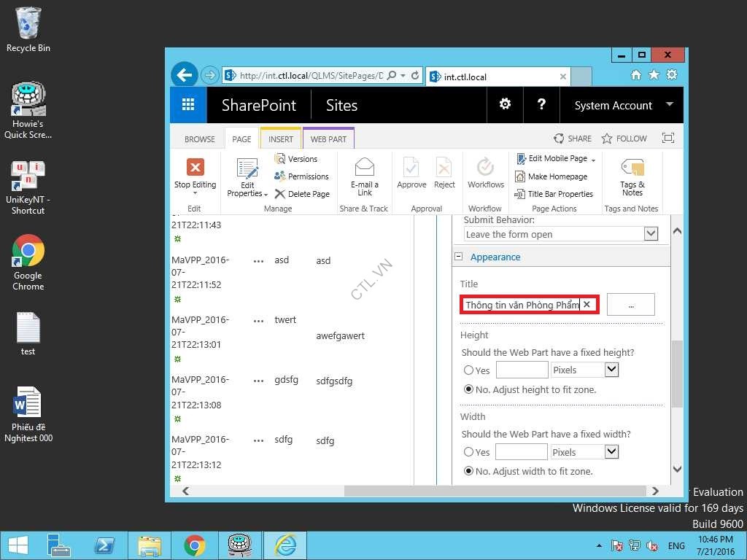Image resolution: width=747 pixels, height=560 pixels.
Task: Open the SharePoint settings gear
Action: point(505,105)
